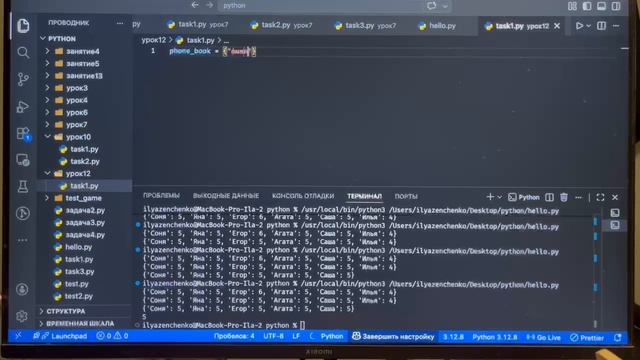640x360 pixels.
Task: Open terminal panel more actions ellipsis
Action: tap(578, 198)
